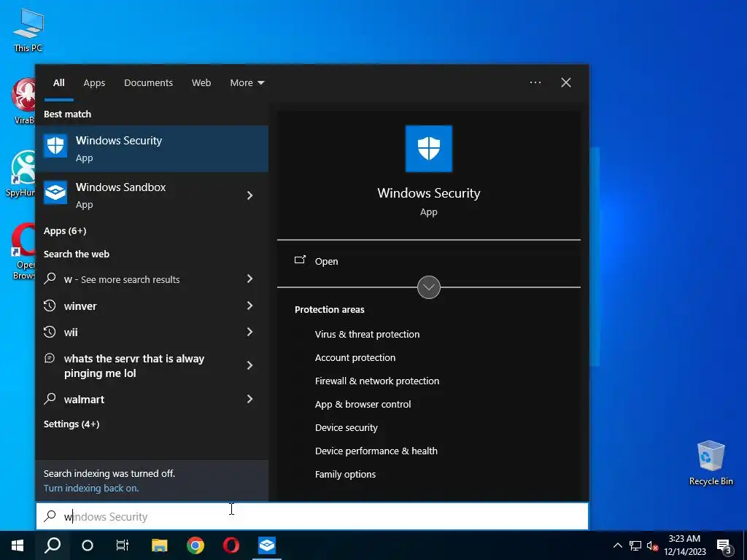
Task: Open the notification center icon
Action: click(x=724, y=546)
